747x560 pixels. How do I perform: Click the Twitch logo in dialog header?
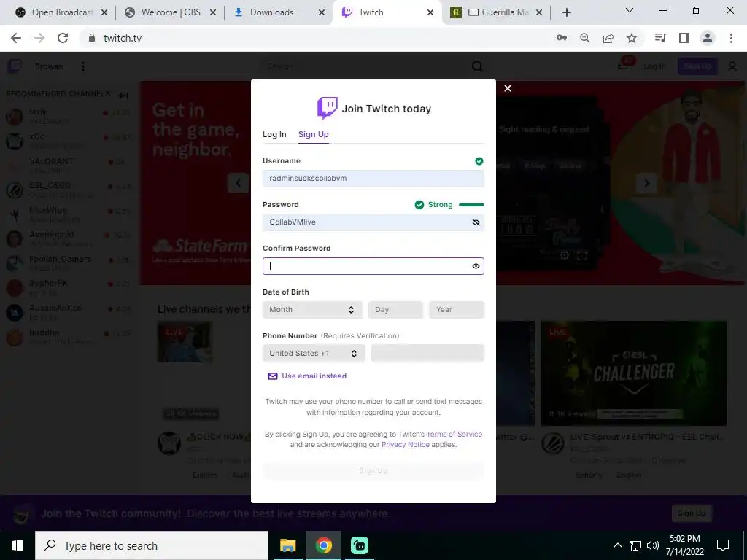coord(328,108)
